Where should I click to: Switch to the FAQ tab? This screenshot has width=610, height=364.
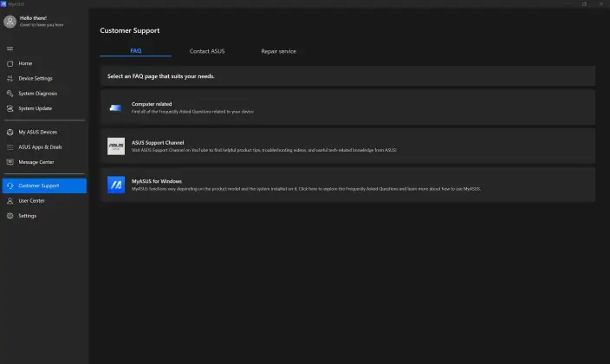click(135, 51)
